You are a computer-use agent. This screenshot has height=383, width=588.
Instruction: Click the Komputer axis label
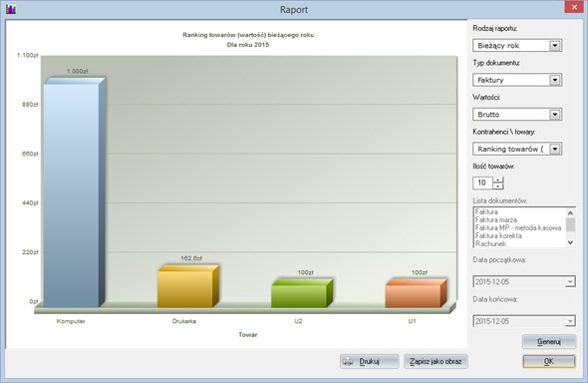click(71, 321)
